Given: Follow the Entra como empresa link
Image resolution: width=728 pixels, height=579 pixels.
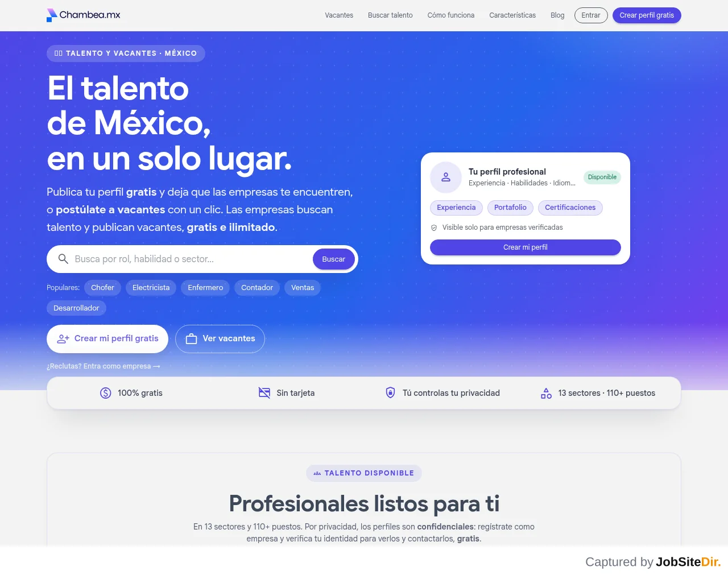Looking at the screenshot, I should click(x=104, y=366).
